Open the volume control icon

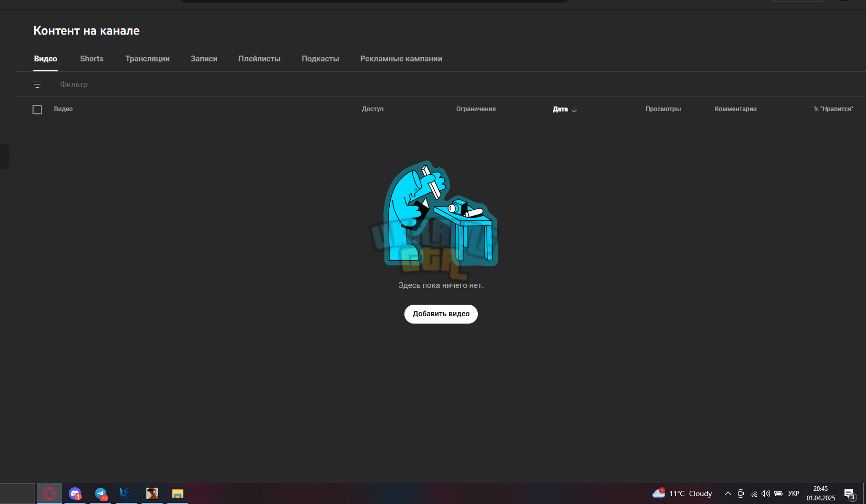(766, 494)
